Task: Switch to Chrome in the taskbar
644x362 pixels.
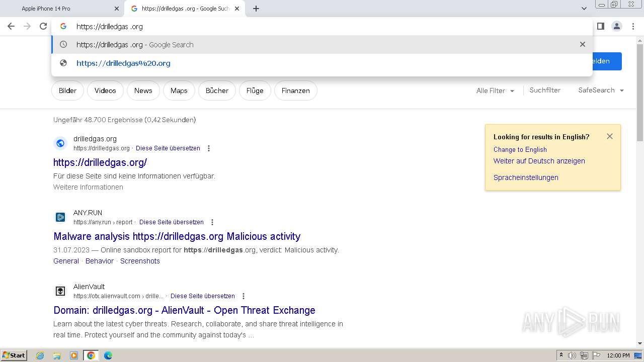Action: [x=91, y=355]
